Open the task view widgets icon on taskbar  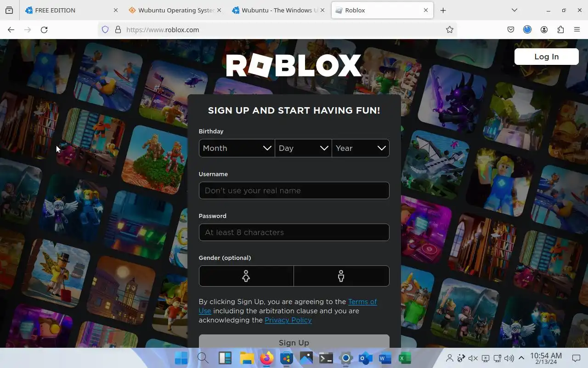tap(225, 358)
